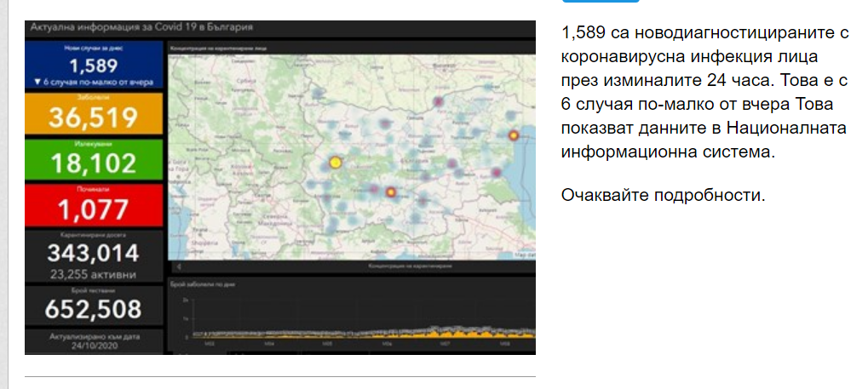Open the Covid 19 dashboard image
This screenshot has width=868, height=389.
(280, 187)
